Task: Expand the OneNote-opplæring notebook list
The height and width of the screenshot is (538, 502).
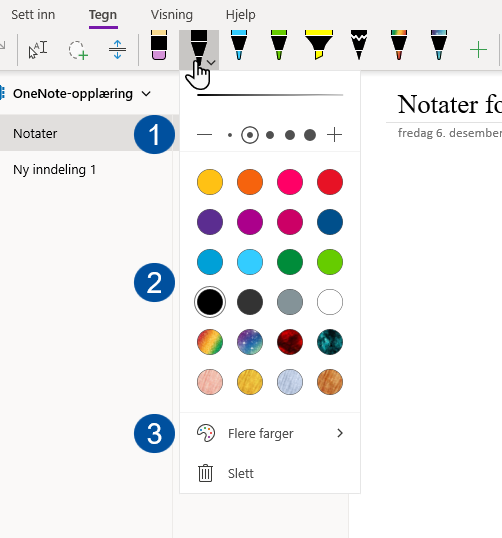Action: [146, 94]
